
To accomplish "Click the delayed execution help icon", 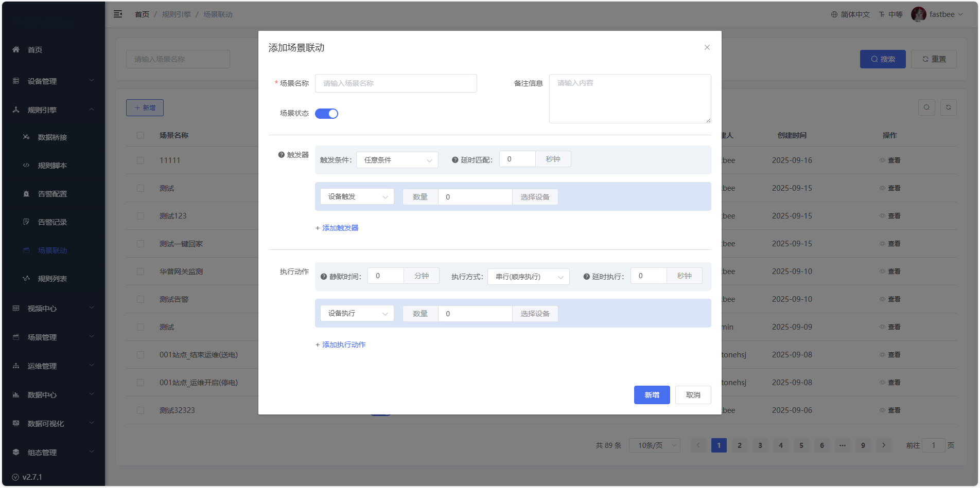I will point(586,277).
